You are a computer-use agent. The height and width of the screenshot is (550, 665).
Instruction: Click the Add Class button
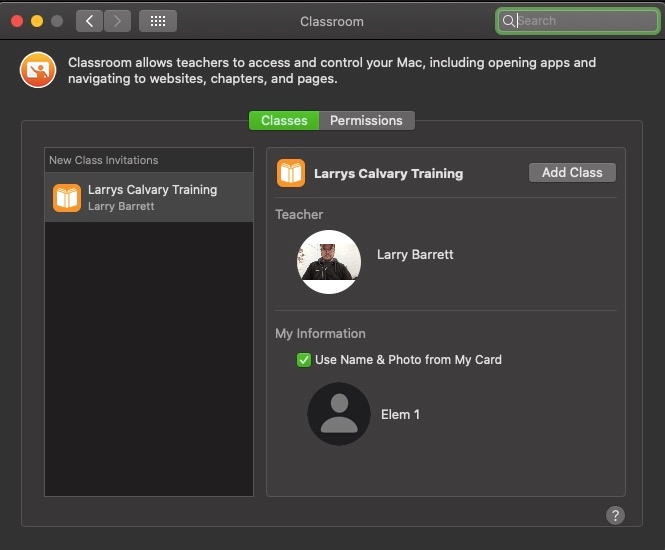click(572, 173)
